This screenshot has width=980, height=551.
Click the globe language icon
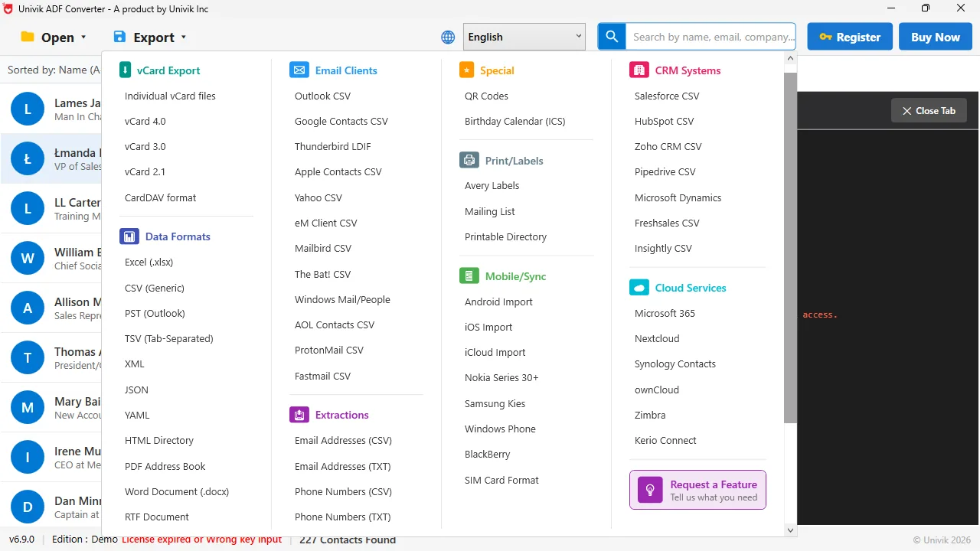(x=448, y=37)
